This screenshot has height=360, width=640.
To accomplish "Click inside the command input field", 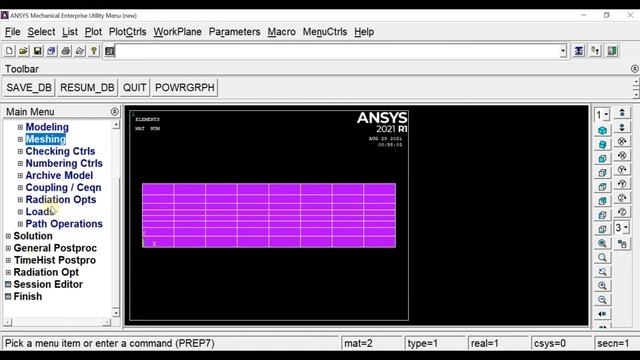I will click(x=338, y=51).
